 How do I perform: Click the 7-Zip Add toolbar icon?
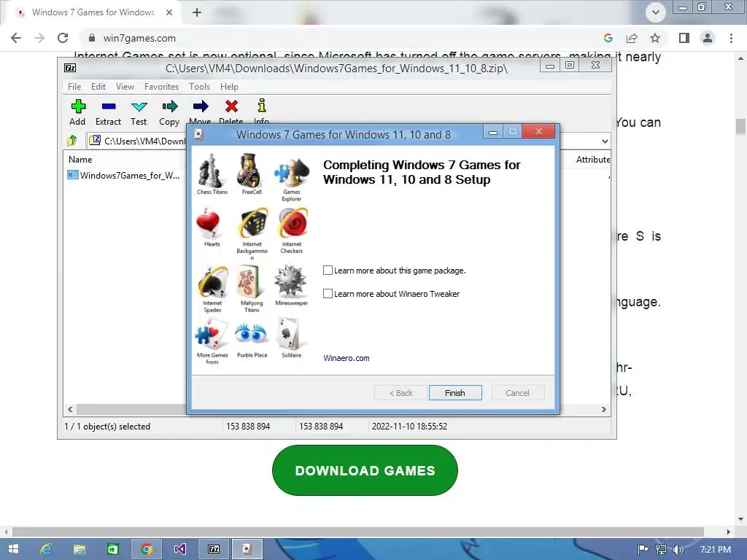[x=78, y=106]
